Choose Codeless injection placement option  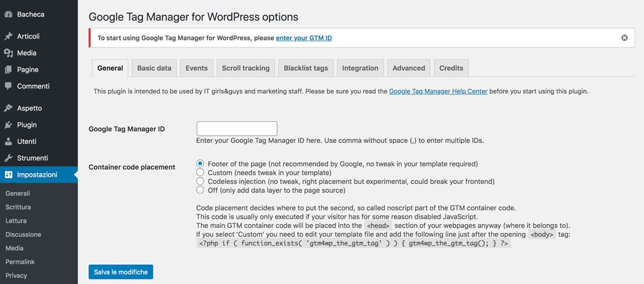200,182
